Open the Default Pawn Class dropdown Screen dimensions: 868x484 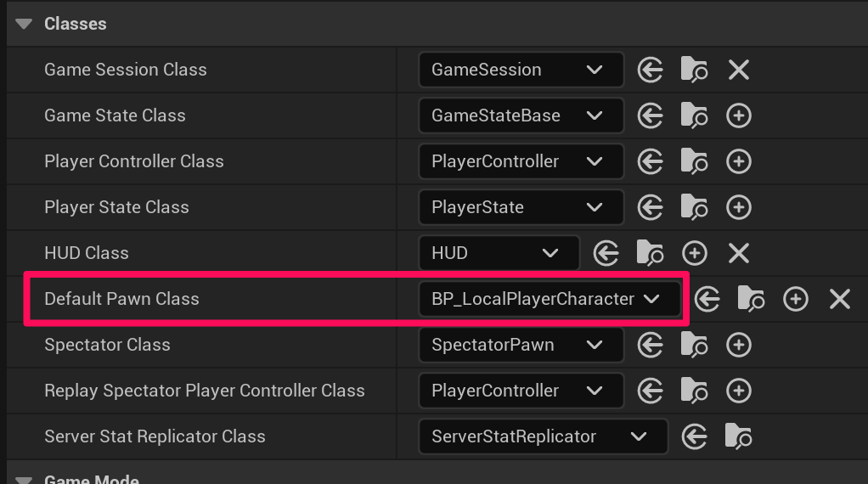(550, 299)
